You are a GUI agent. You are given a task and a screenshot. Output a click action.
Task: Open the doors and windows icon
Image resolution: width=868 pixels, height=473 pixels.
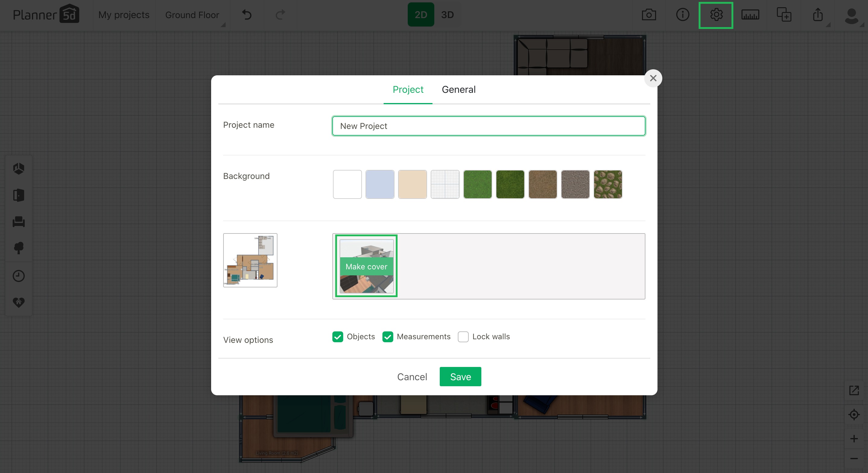pyautogui.click(x=18, y=195)
